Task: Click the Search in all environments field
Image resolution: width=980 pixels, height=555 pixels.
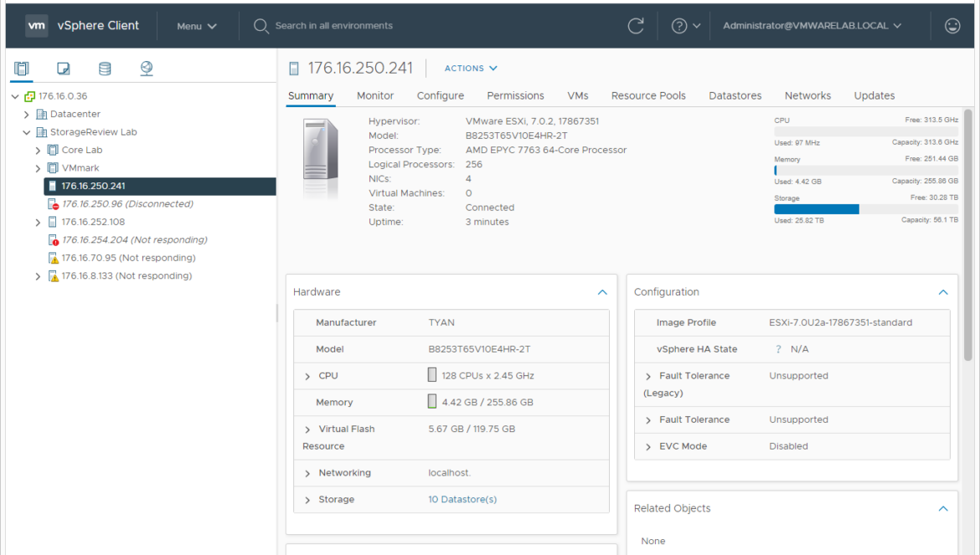Action: tap(334, 26)
